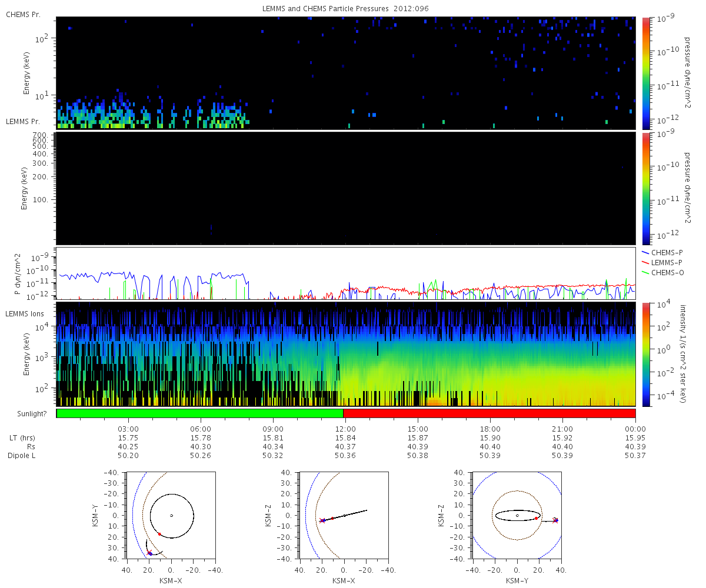Click the LEMMS Pr. empty spectrogram panel
Image resolution: width=706 pixels, height=588 pixels.
(346, 188)
